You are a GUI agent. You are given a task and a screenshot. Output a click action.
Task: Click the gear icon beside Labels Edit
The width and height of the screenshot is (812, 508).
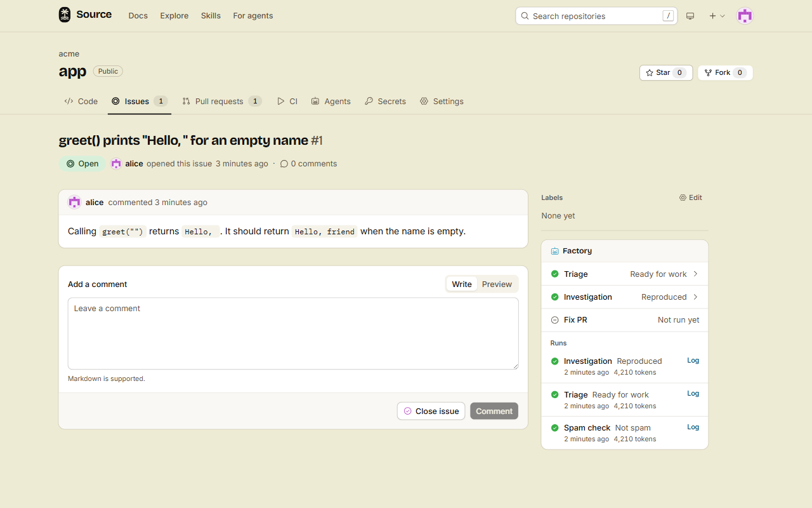pyautogui.click(x=683, y=197)
